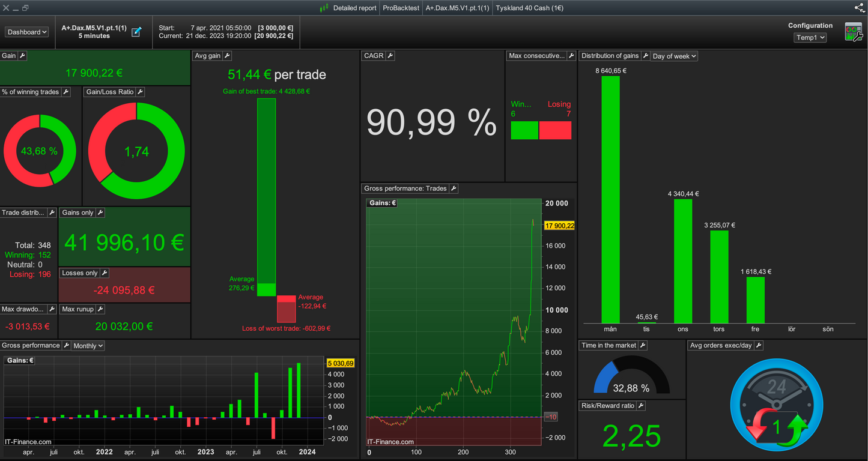Open the Day of week dropdown
Image resolution: width=868 pixels, height=461 pixels.
pos(674,56)
